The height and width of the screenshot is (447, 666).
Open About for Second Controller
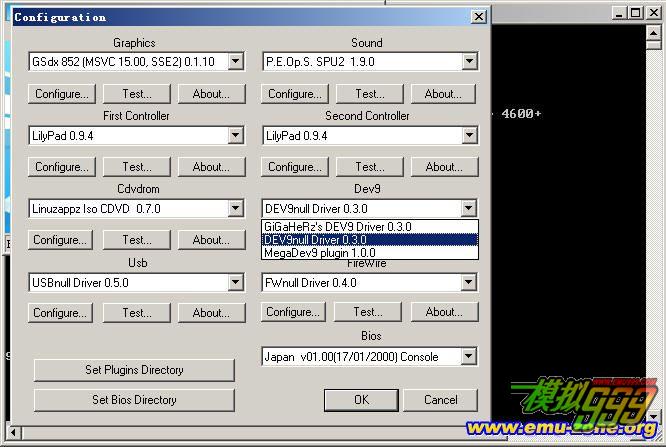(x=444, y=167)
